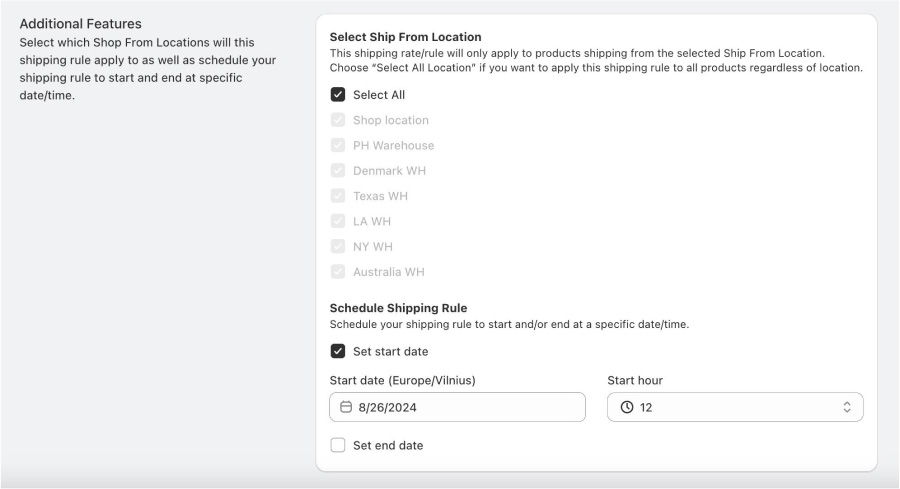The image size is (900, 489).
Task: Open the Start hour dropdown showing 12
Action: coord(735,407)
